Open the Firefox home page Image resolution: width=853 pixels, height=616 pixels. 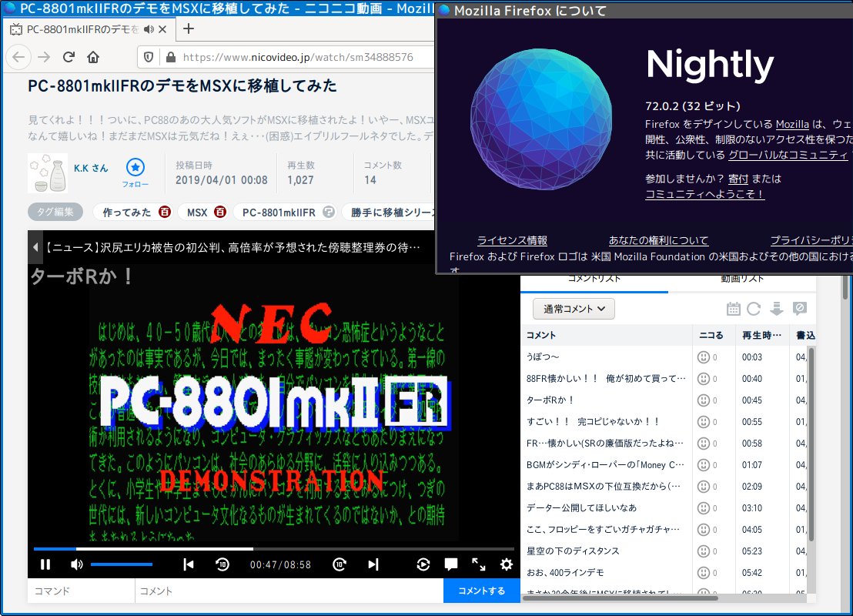[94, 57]
